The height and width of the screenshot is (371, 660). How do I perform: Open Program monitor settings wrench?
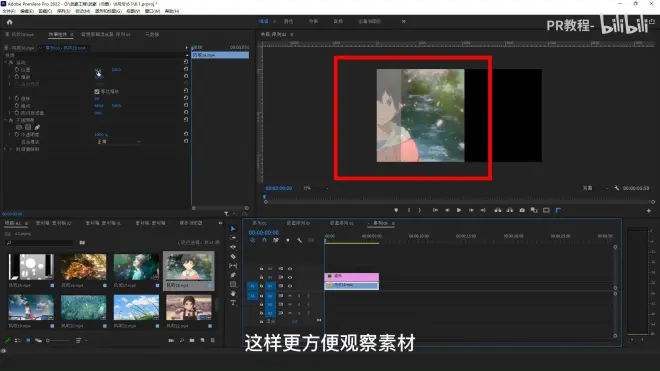[x=617, y=188]
